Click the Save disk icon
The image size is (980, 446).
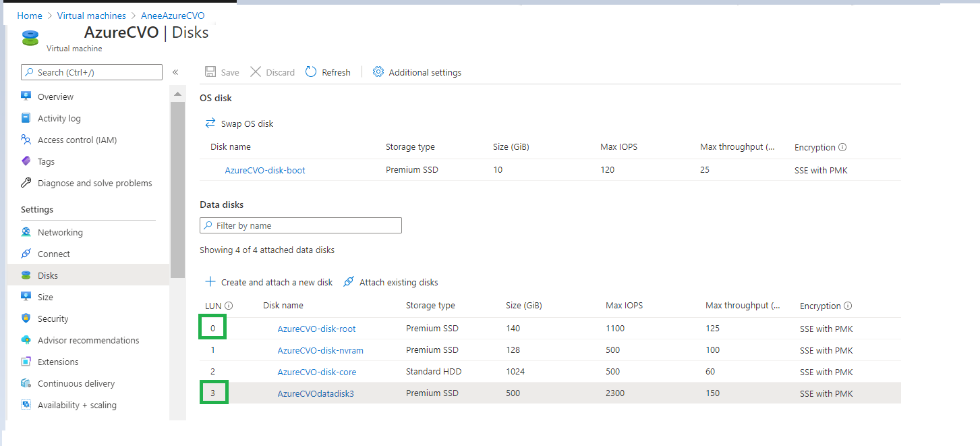point(210,72)
